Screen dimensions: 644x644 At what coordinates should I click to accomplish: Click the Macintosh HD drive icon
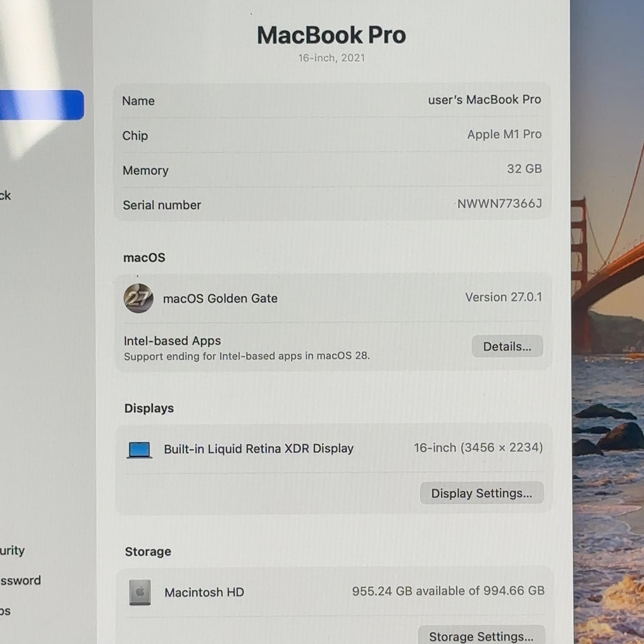140,592
